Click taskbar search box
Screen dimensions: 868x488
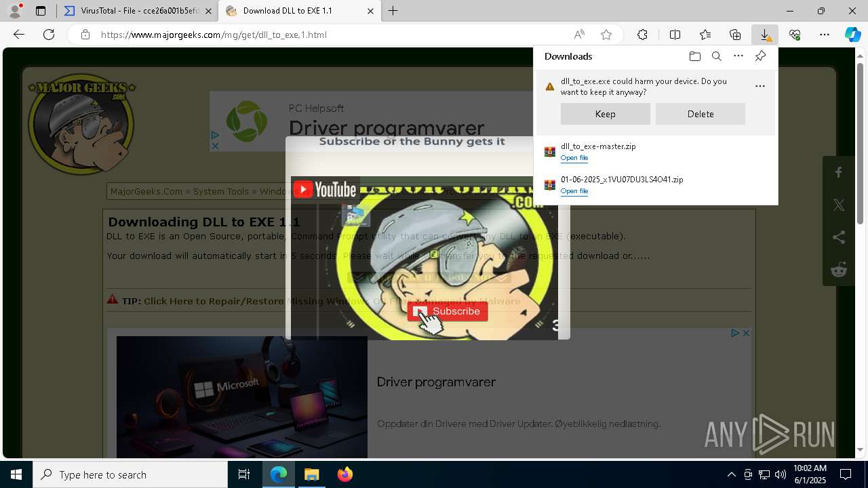point(130,474)
